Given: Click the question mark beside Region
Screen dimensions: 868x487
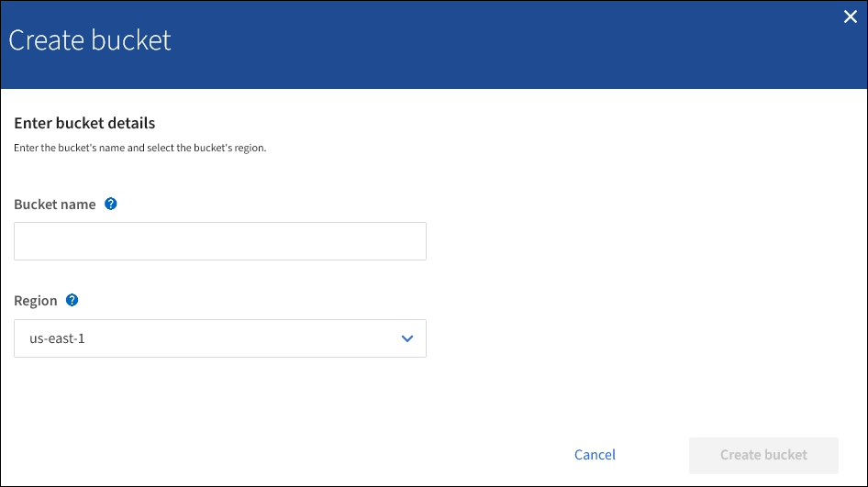Looking at the screenshot, I should pyautogui.click(x=72, y=300).
